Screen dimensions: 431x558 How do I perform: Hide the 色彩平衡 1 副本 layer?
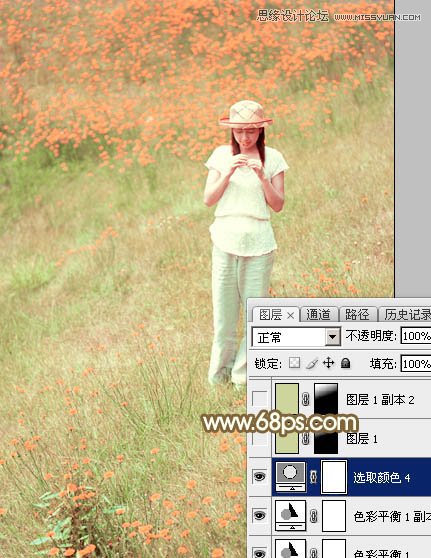259,515
